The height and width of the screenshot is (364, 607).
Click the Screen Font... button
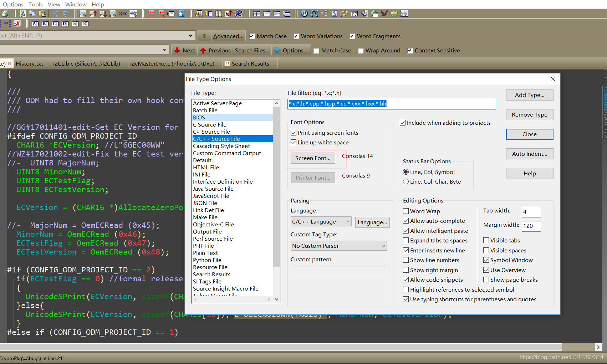(x=313, y=158)
